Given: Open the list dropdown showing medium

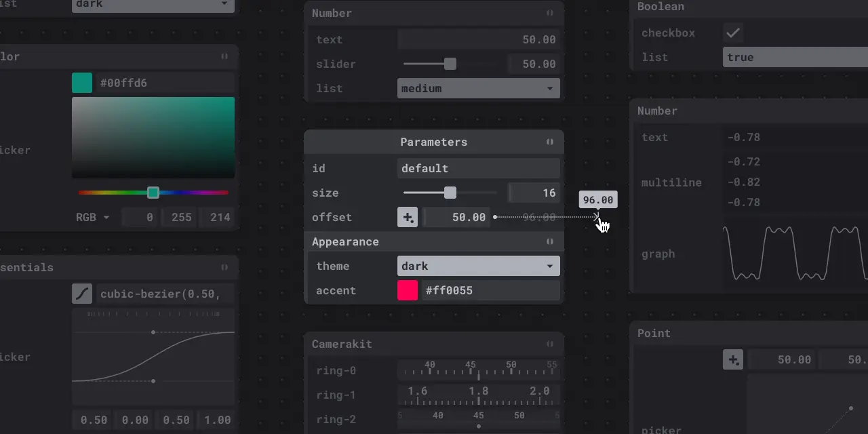Looking at the screenshot, I should tap(478, 88).
